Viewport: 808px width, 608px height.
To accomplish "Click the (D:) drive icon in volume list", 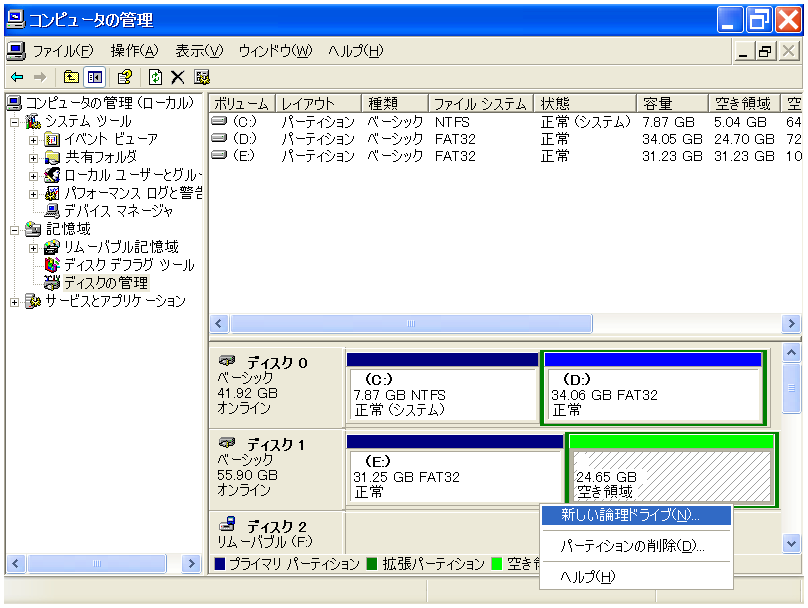I will 220,138.
